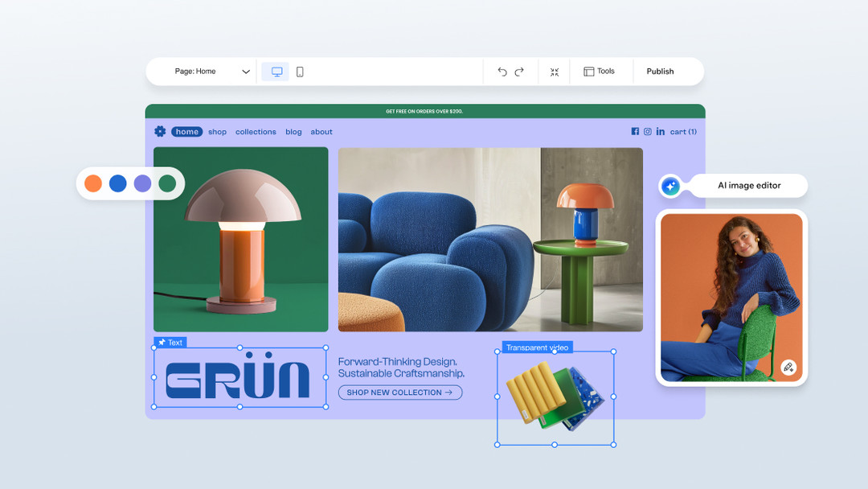
Task: Go to the blog page link
Action: [x=293, y=132]
